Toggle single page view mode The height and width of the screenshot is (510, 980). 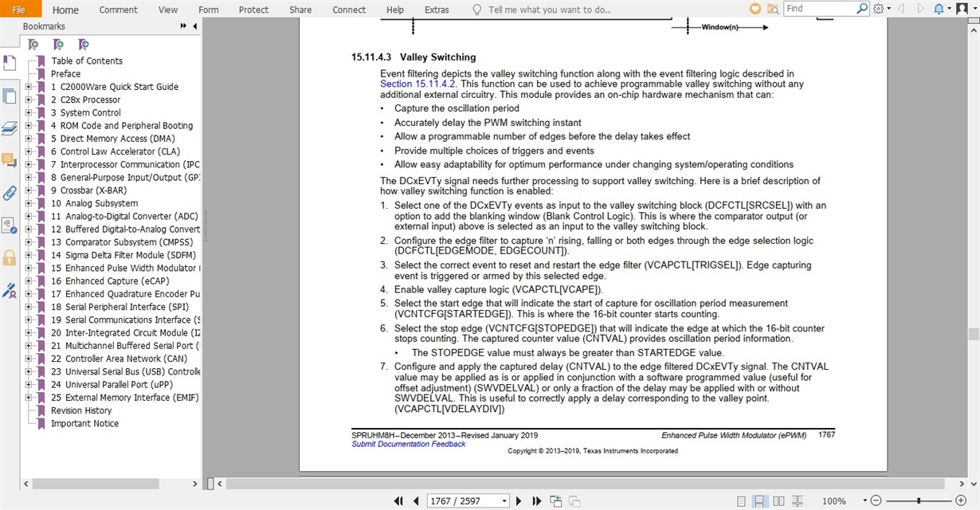click(741, 500)
